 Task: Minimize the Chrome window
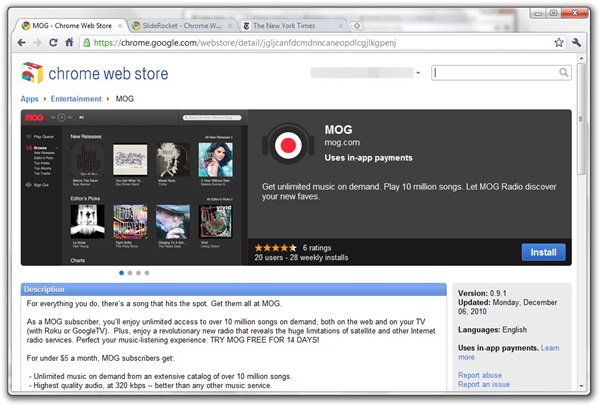tap(538, 14)
